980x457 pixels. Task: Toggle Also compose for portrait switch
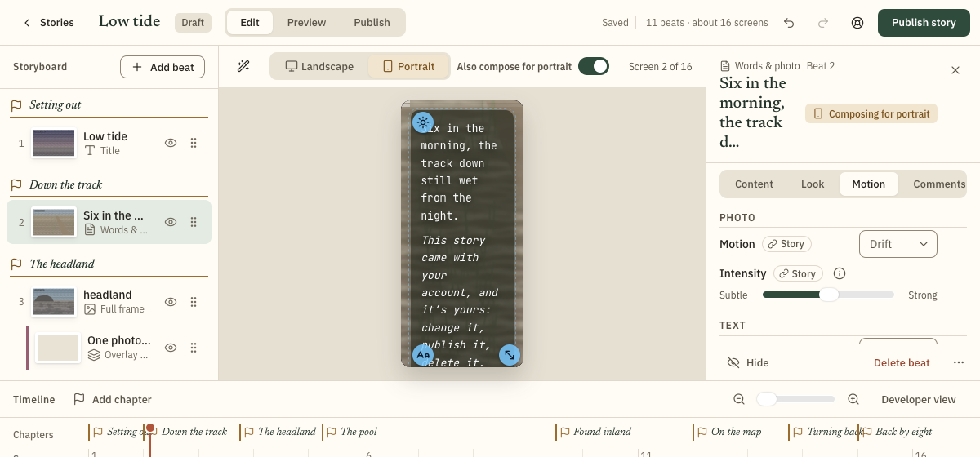coord(594,66)
